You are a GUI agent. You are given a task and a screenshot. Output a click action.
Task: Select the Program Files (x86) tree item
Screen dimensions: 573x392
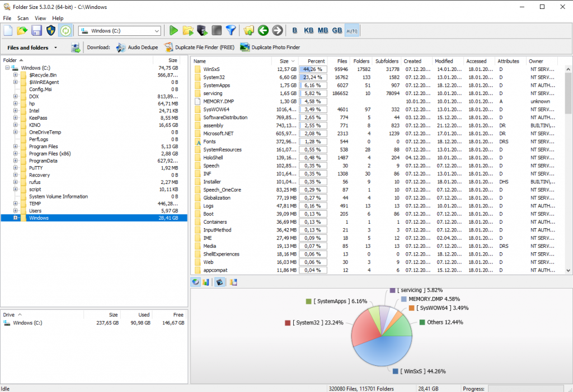tap(50, 153)
